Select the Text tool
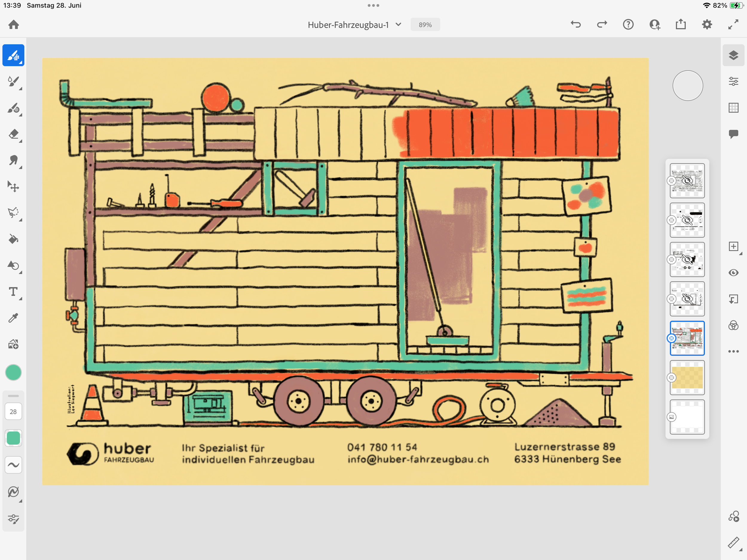This screenshot has height=560, width=747. pyautogui.click(x=13, y=291)
